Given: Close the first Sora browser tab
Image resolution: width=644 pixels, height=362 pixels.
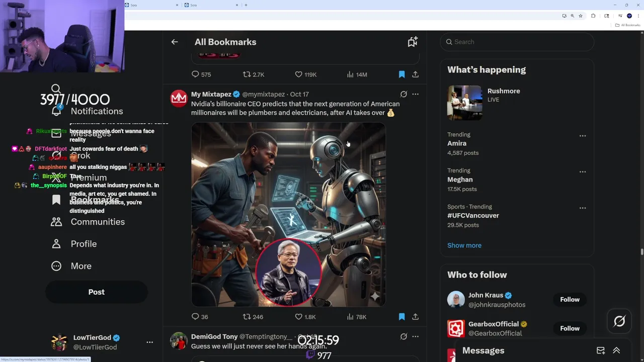Looking at the screenshot, I should click(x=177, y=5).
